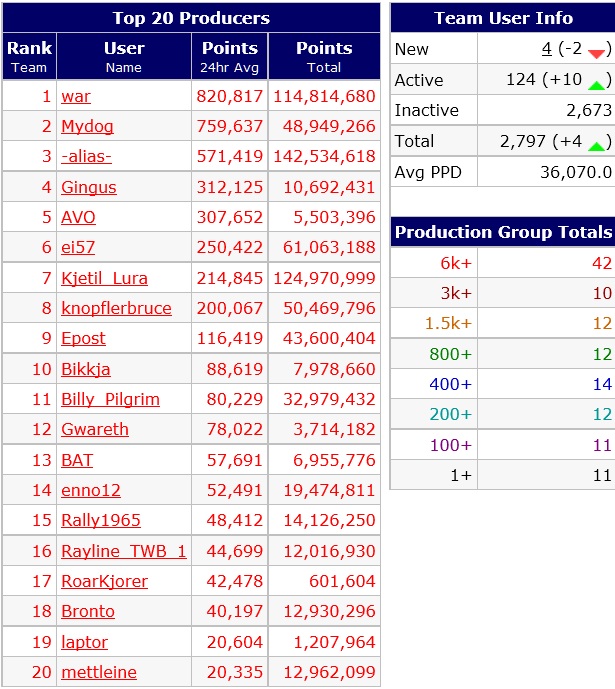Select the knopflerbruce user link
The height and width of the screenshot is (689, 615).
pos(116,308)
